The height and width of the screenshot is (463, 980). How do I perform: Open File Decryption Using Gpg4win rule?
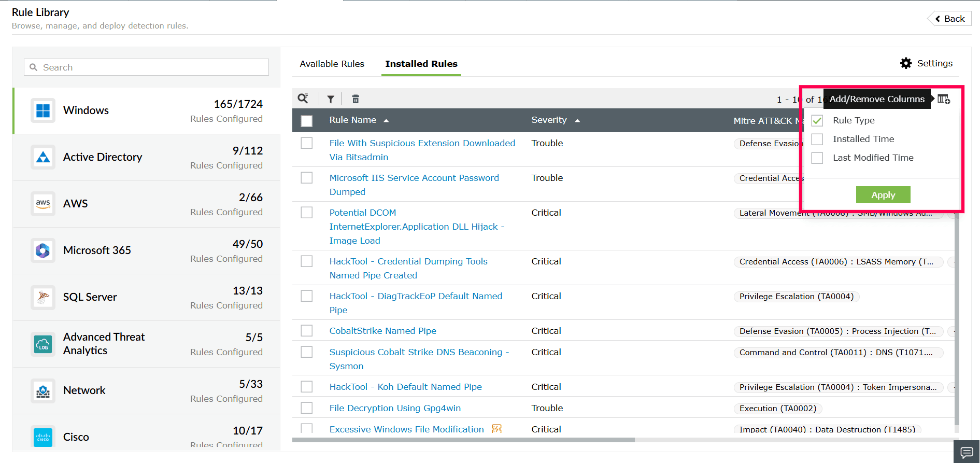click(395, 408)
